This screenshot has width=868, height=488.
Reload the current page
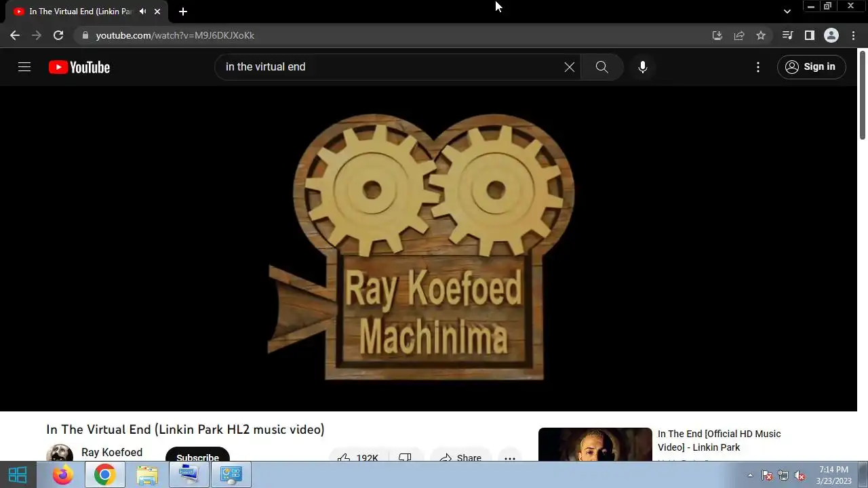tap(58, 35)
